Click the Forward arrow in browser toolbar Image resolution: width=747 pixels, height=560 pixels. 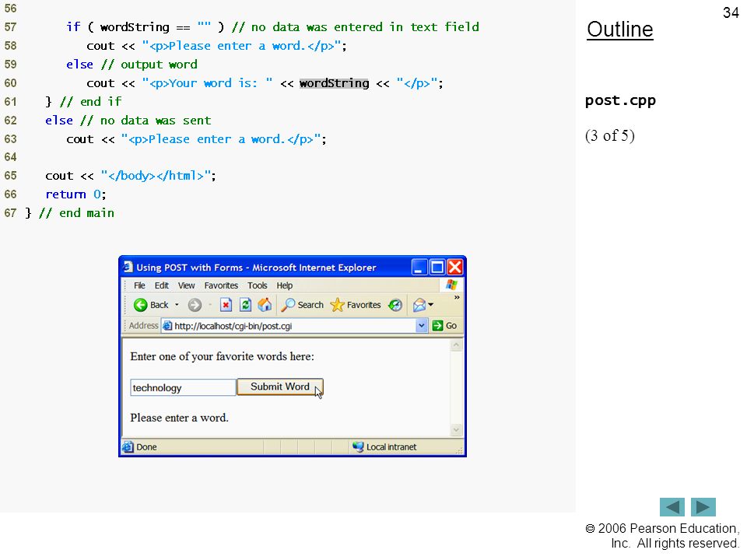[195, 305]
